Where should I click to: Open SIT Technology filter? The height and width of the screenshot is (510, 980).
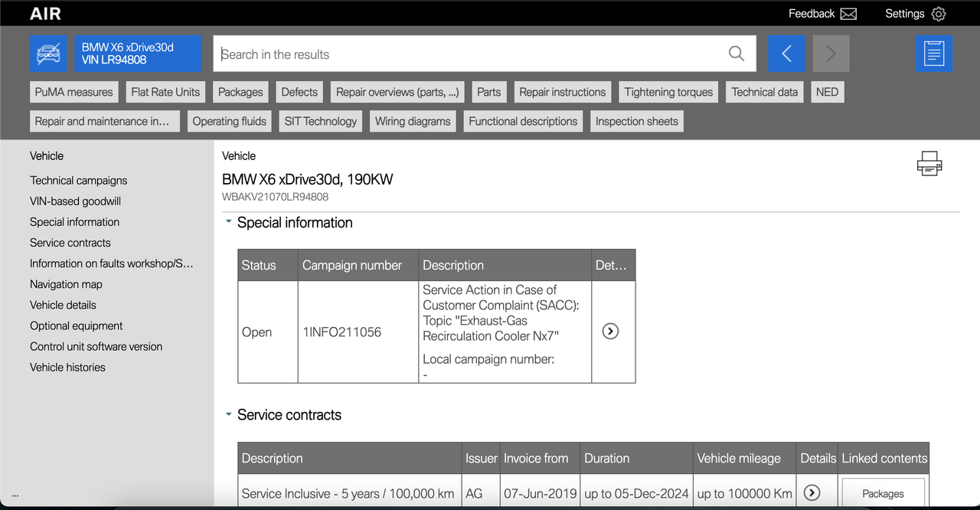[x=321, y=121]
